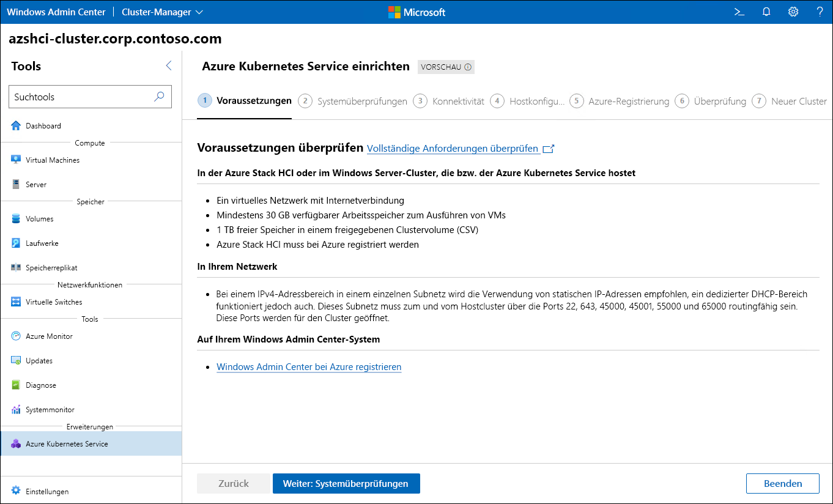Open settings gear icon in header
The width and height of the screenshot is (833, 504).
(793, 12)
